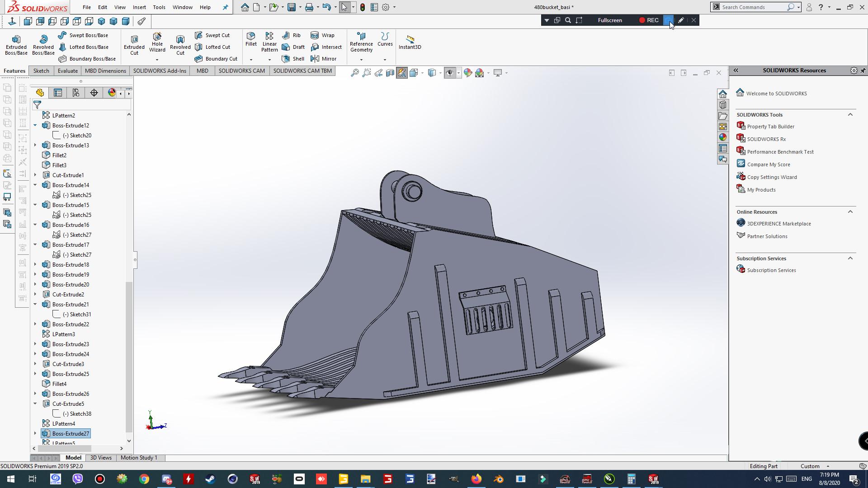The height and width of the screenshot is (488, 868).
Task: Click the REC recording button
Action: 649,20
